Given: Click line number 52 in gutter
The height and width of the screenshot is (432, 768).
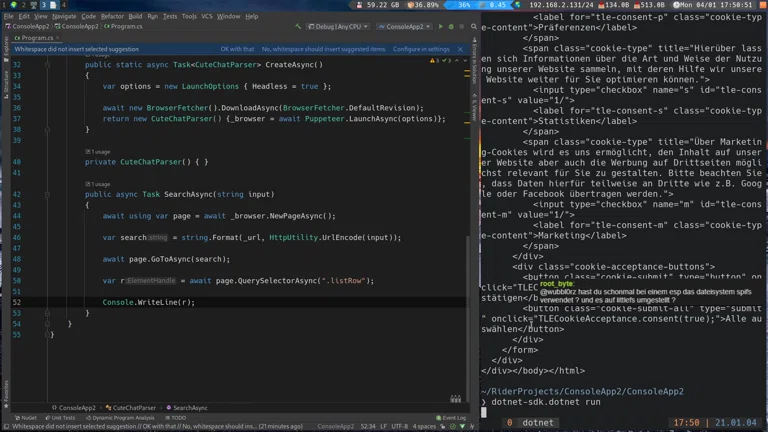Looking at the screenshot, I should [17, 302].
